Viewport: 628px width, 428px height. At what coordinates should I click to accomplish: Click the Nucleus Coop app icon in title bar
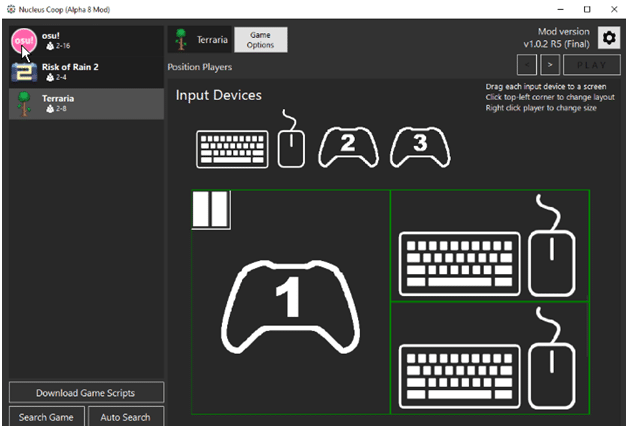[11, 9]
